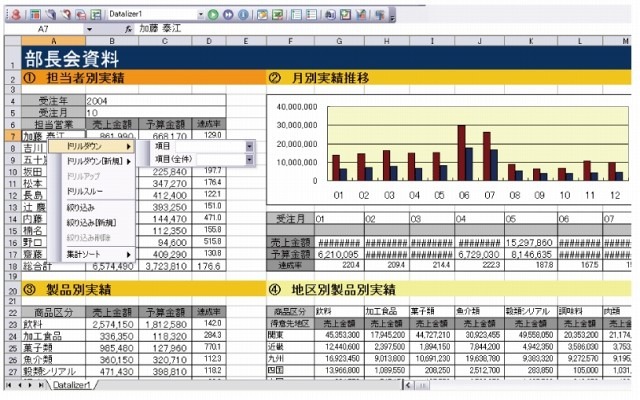Viewport: 640px width, 400px height.
Task: Click the red user icon in the toolbar
Action: click(x=16, y=15)
